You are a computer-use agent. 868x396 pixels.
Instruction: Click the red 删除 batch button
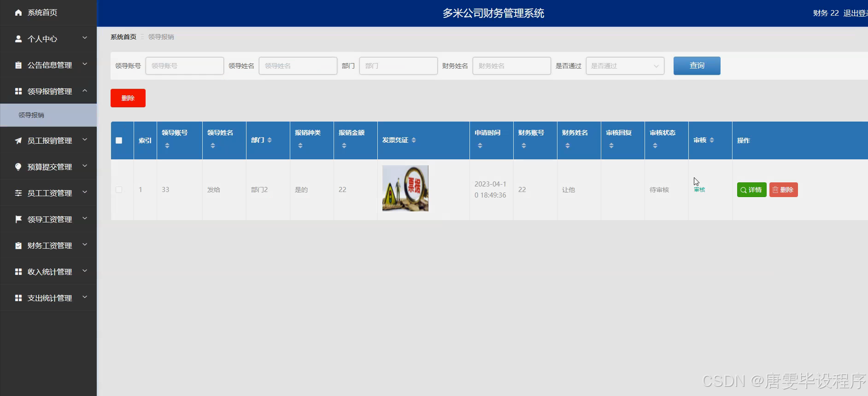click(128, 98)
